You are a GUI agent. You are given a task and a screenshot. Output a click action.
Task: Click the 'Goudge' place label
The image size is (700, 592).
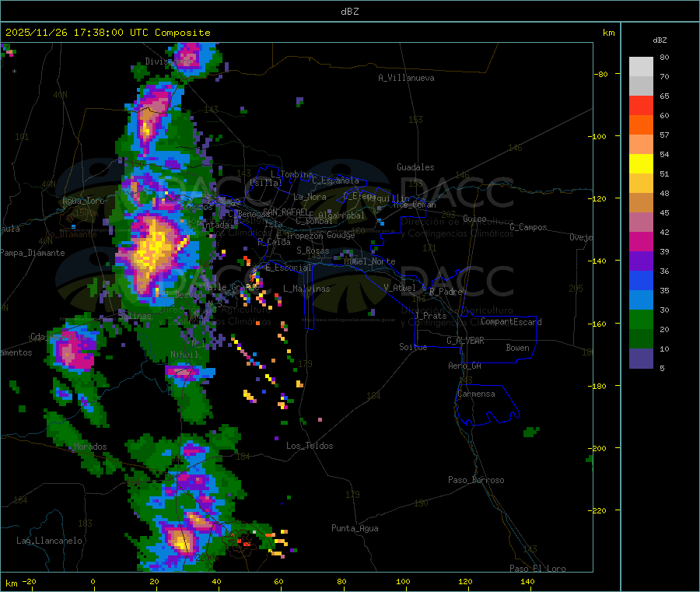click(341, 235)
